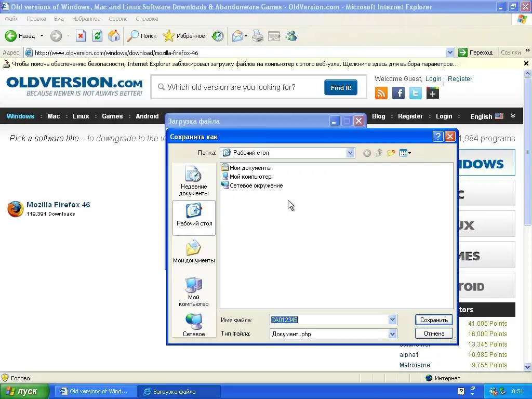Create new folder icon in Save As
532x399 pixels.
pyautogui.click(x=391, y=153)
